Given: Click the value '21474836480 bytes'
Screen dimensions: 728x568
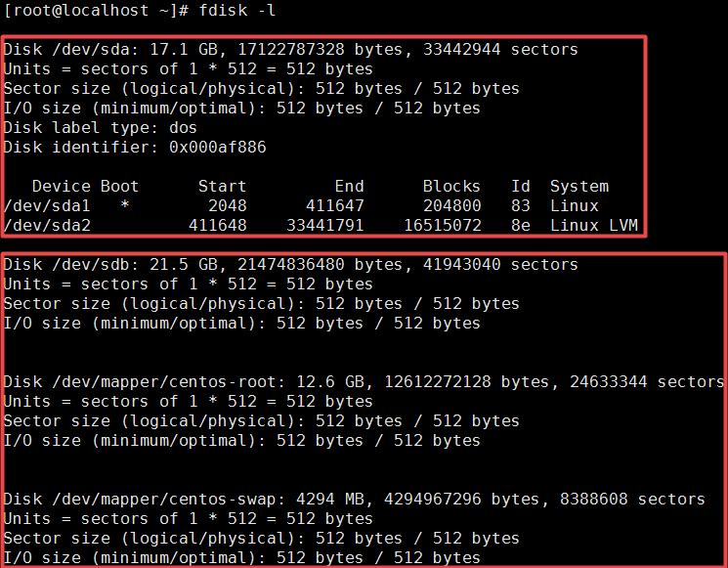Looking at the screenshot, I should pyautogui.click(x=320, y=264).
